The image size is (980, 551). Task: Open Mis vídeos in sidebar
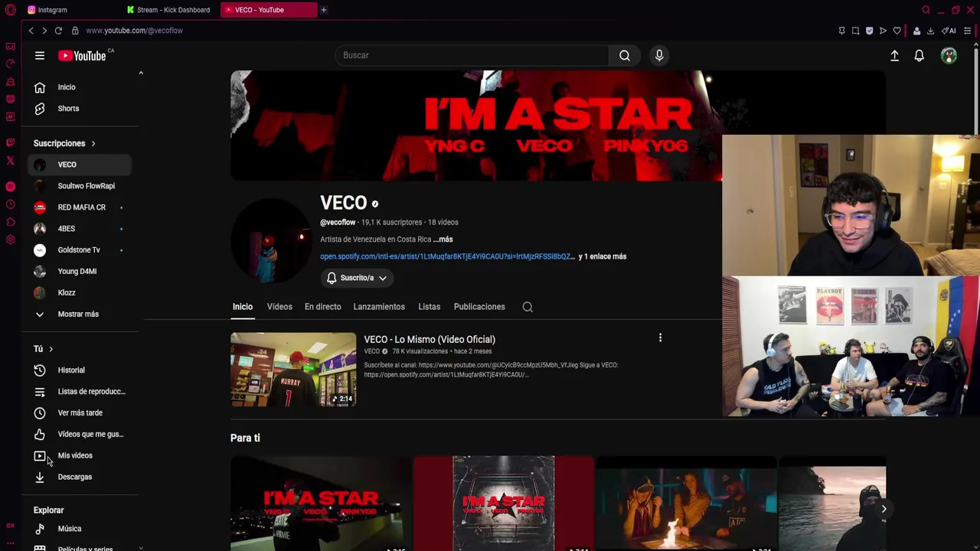coord(80,456)
